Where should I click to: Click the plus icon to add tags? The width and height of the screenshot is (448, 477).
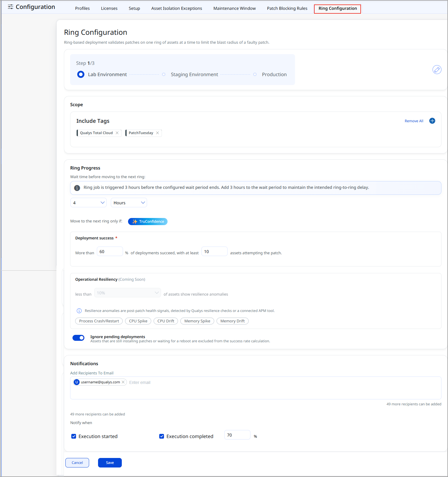click(x=432, y=121)
